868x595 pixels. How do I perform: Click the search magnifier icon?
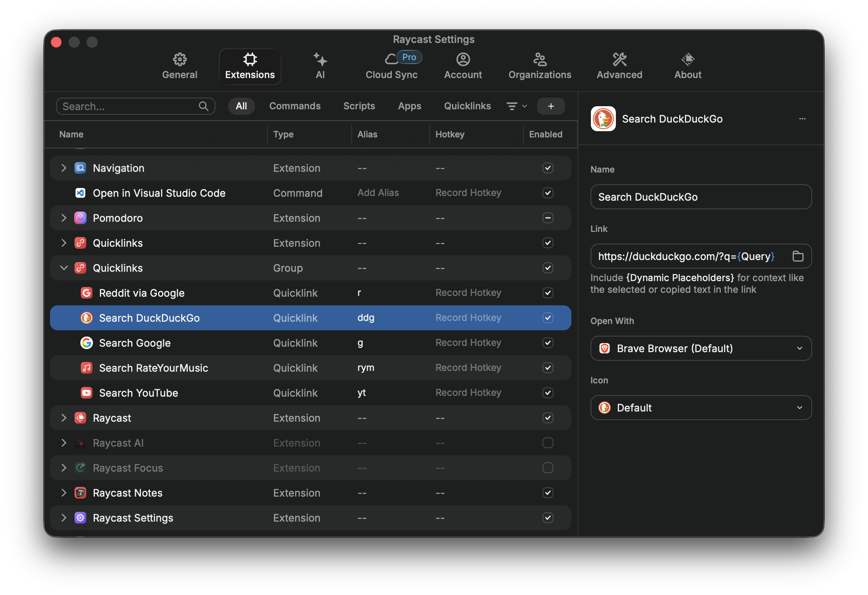tap(203, 106)
